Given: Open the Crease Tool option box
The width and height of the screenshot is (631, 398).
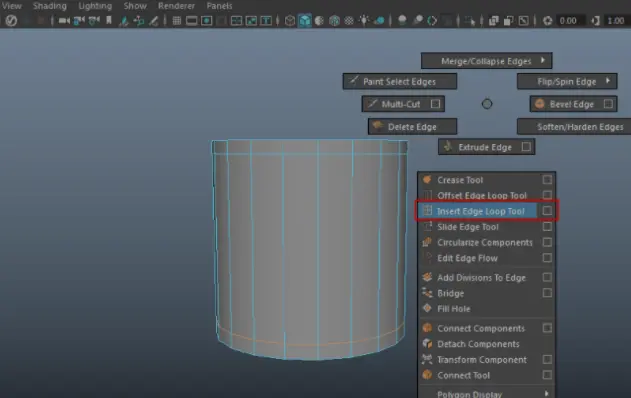Looking at the screenshot, I should pos(547,180).
